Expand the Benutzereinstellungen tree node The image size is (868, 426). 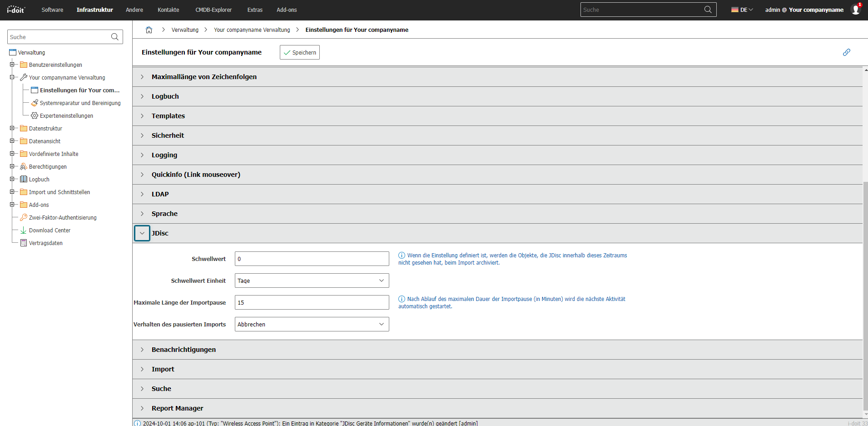click(x=12, y=65)
